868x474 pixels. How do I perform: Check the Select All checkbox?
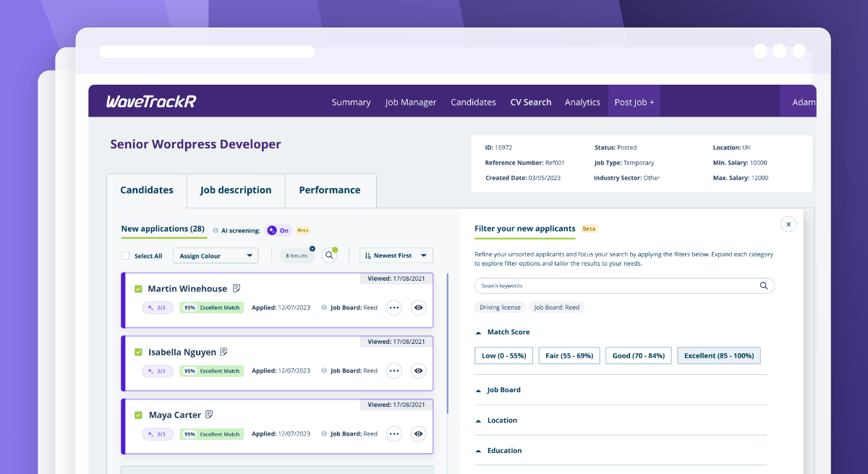(x=126, y=256)
